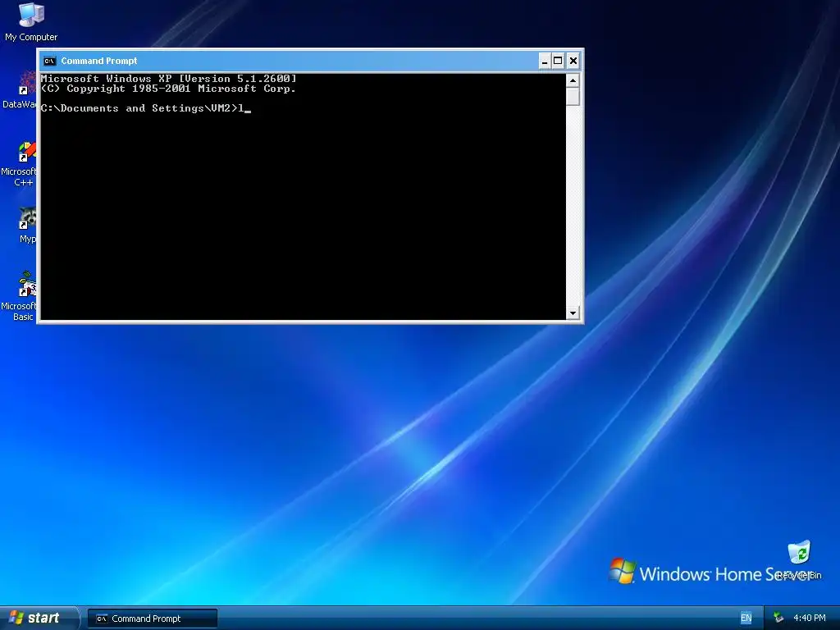The image size is (840, 630).
Task: Select the Microsoft Basic desktop shortcut
Action: (x=20, y=296)
